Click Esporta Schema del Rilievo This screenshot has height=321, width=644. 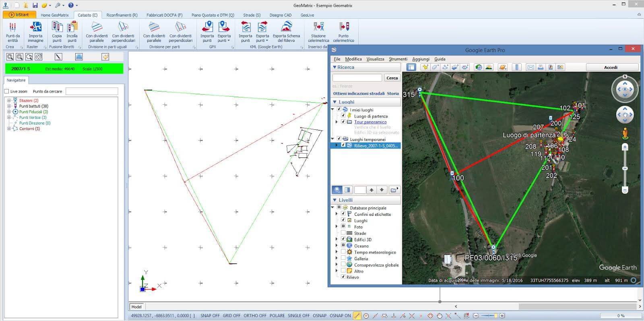[286, 32]
